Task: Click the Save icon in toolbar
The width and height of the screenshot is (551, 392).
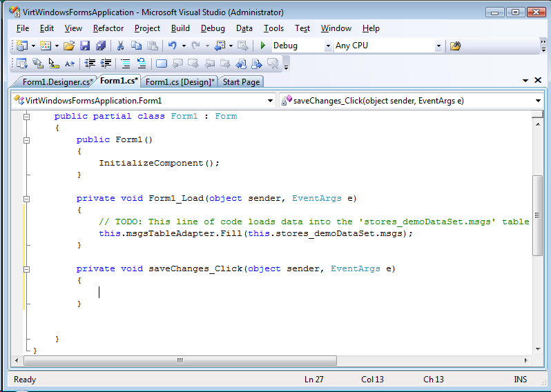Action: coord(85,46)
